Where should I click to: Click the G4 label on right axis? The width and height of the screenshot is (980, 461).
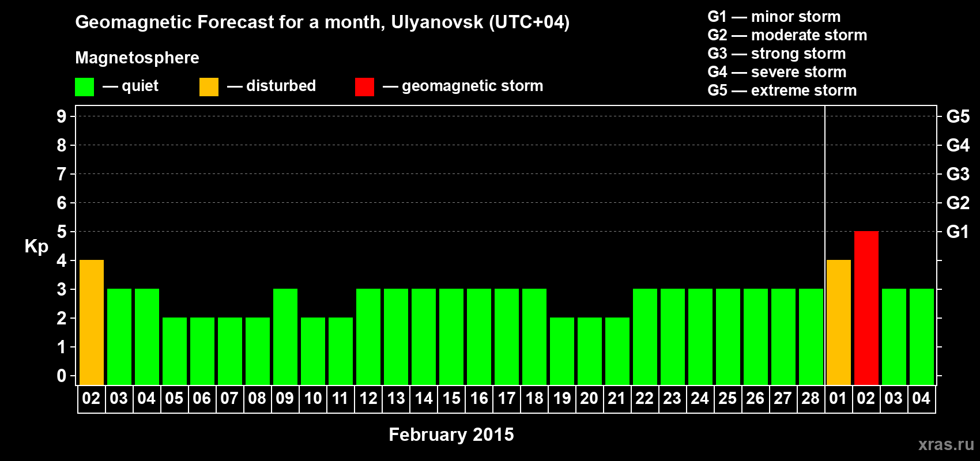click(x=958, y=145)
